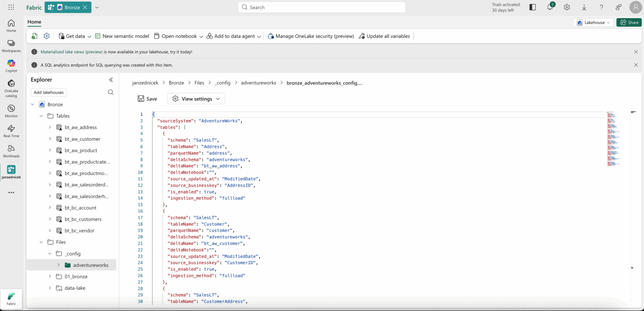Viewport: 644px width, 311px height.
Task: Open the app launcher grid icon
Action: pos(11,7)
